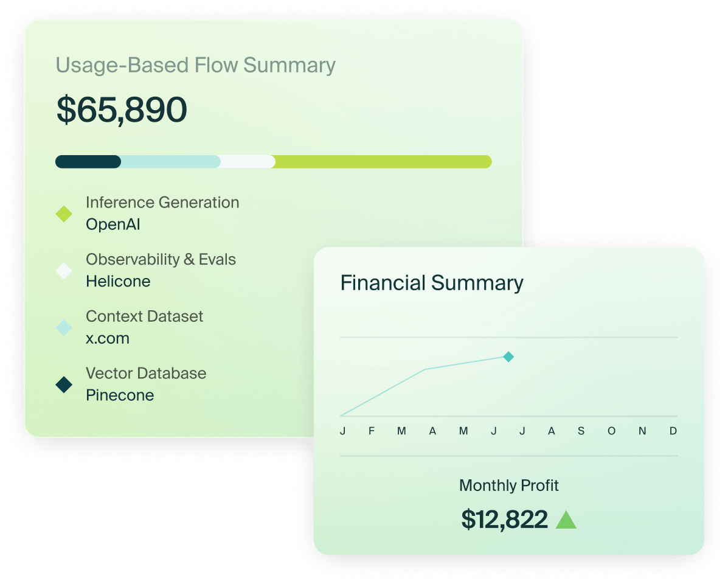Click the O month label on the chart axis
This screenshot has height=584, width=728.
611,431
